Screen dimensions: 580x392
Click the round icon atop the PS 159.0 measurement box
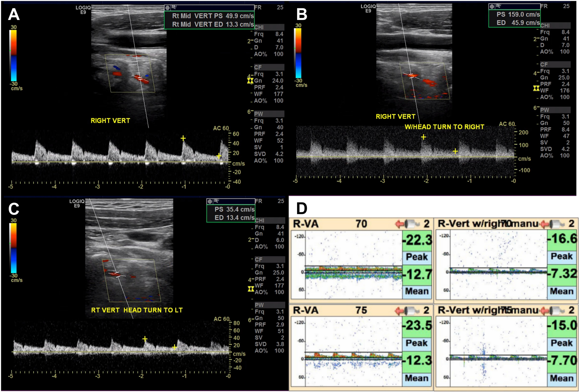(492, 6)
